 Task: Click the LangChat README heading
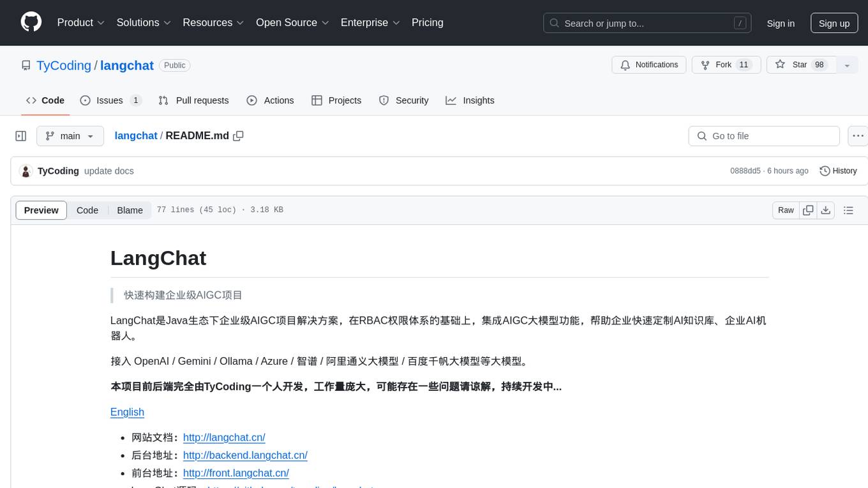click(158, 258)
